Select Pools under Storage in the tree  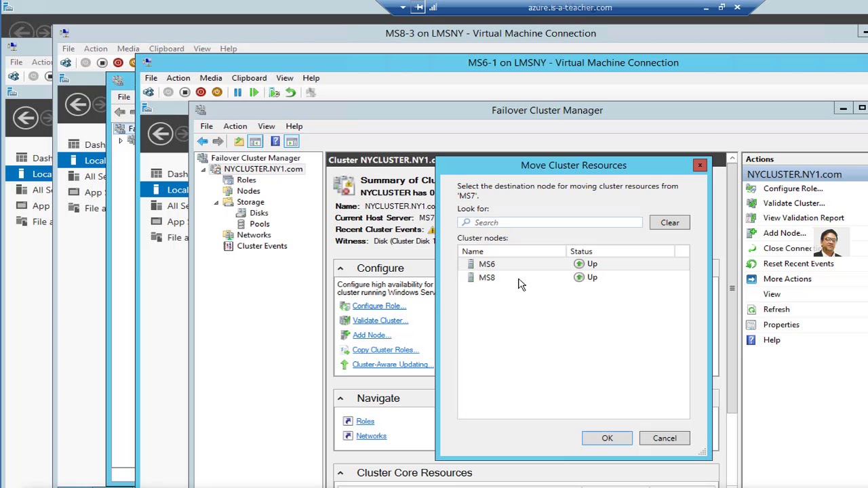coord(260,224)
